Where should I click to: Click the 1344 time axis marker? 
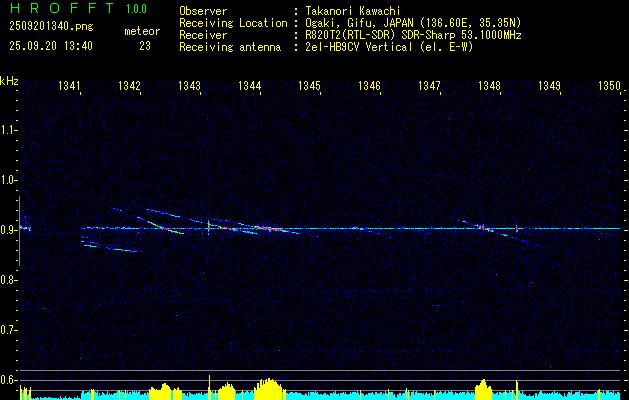point(250,85)
